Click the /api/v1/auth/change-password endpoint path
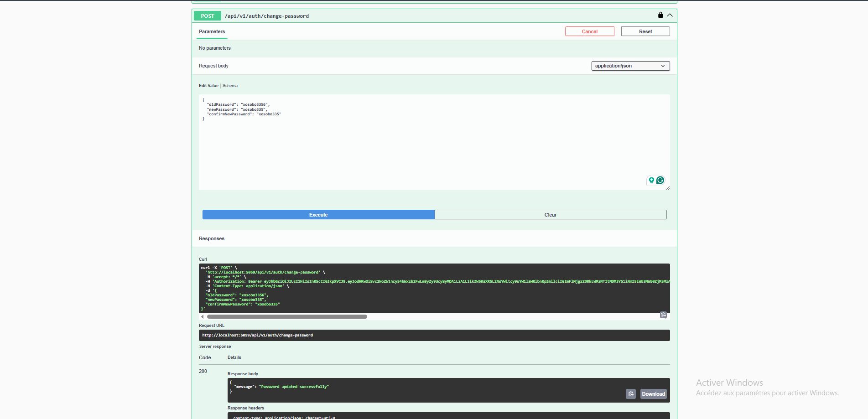 tap(266, 16)
